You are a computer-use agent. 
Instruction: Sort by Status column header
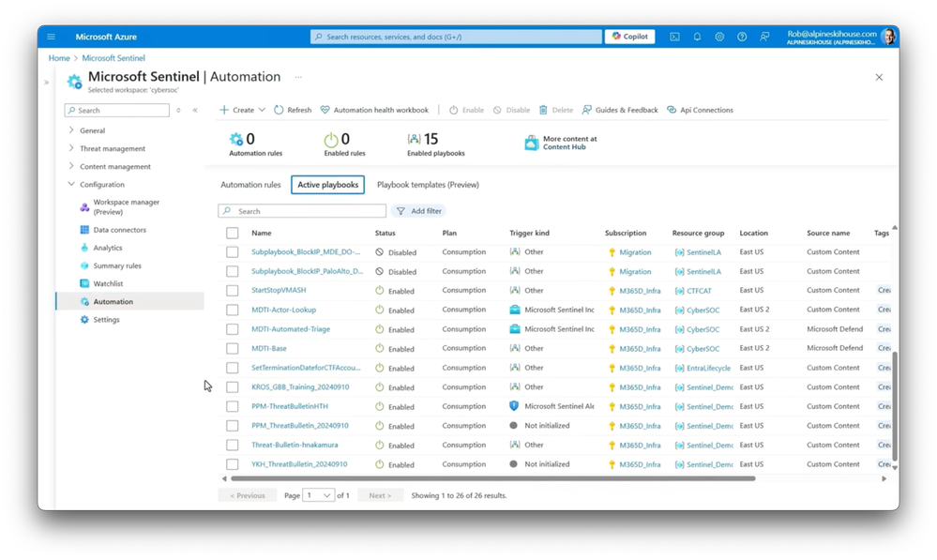pos(385,233)
